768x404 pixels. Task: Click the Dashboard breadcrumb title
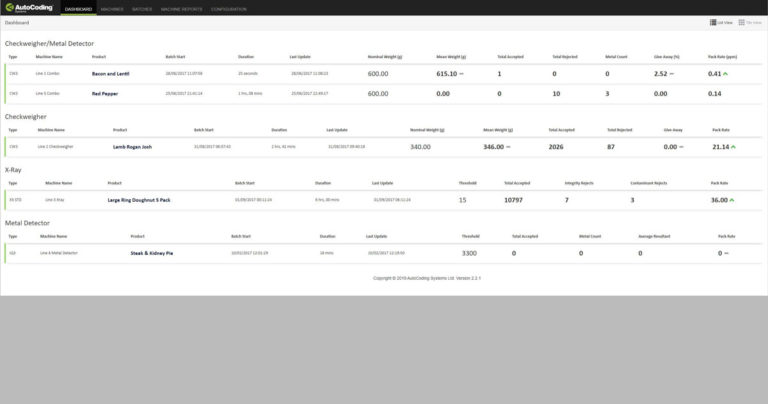(17, 22)
